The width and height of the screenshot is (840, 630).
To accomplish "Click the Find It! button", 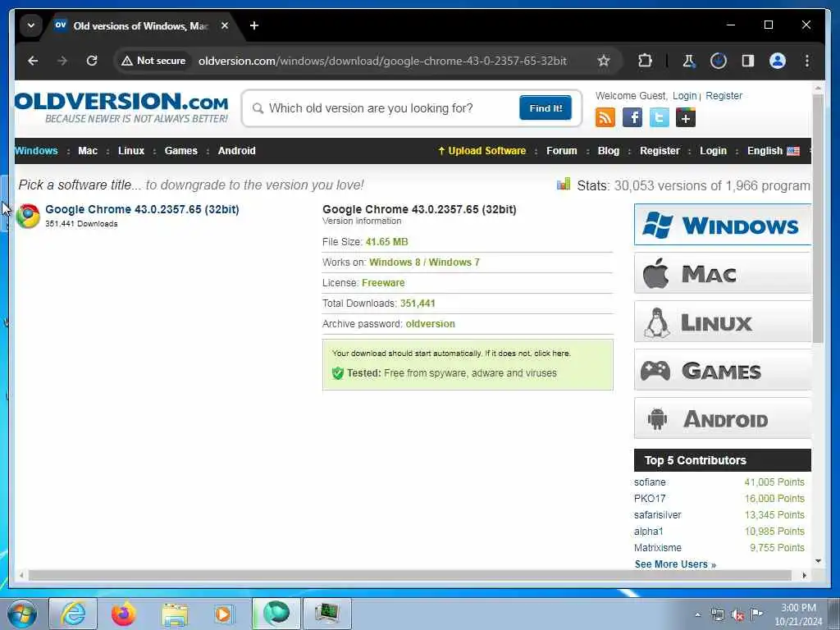I will click(x=546, y=107).
